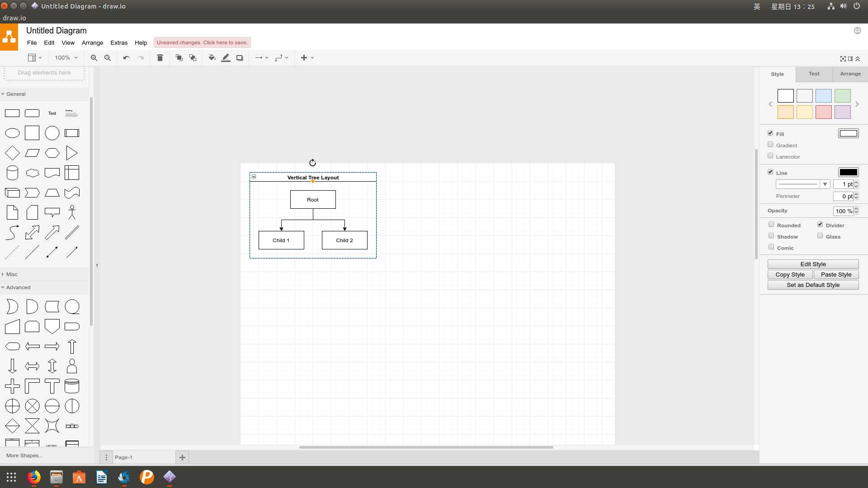The height and width of the screenshot is (488, 868).
Task: Select the Line color swatch
Action: [x=848, y=172]
